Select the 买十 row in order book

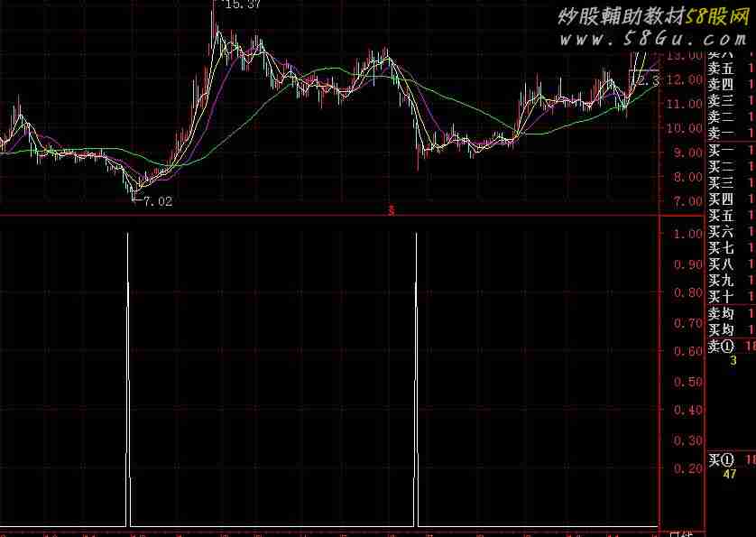coord(731,297)
